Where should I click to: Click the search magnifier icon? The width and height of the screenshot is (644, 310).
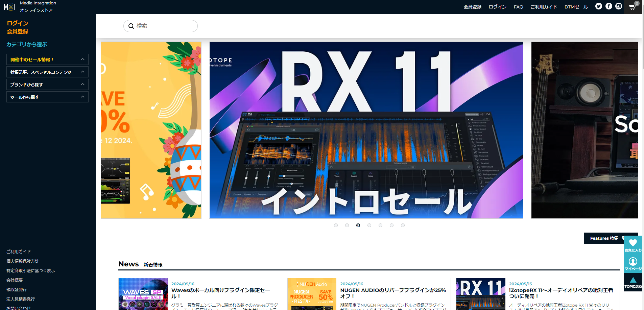tap(131, 26)
